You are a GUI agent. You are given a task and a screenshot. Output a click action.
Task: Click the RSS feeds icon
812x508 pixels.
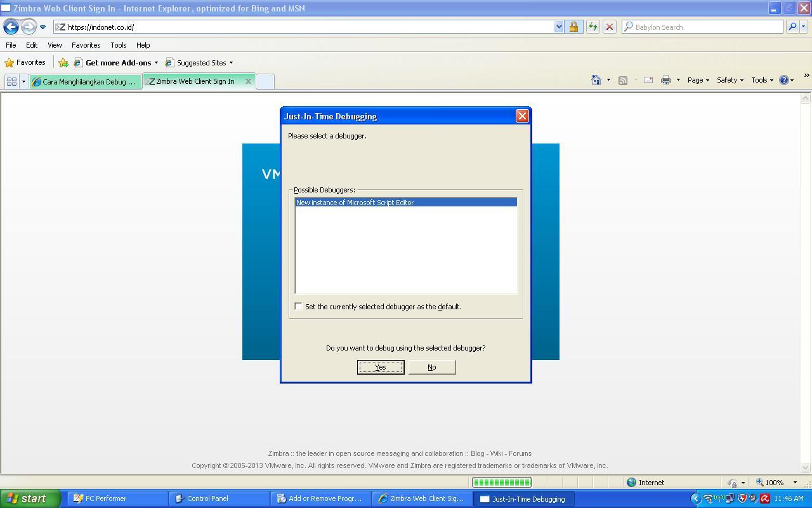click(623, 80)
